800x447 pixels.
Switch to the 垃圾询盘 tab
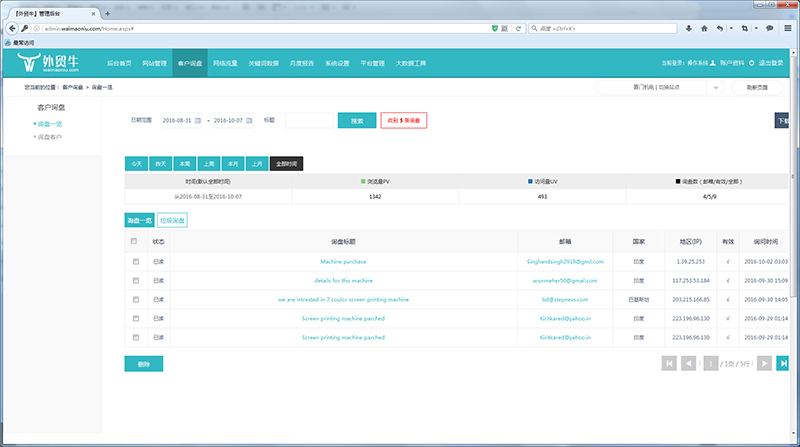[172, 220]
